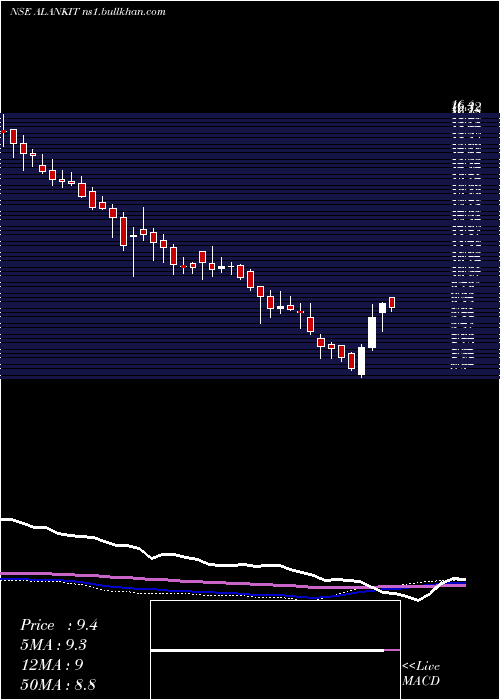Click the NSE ALANKIT chart title
500x700 pixels.
click(x=88, y=12)
